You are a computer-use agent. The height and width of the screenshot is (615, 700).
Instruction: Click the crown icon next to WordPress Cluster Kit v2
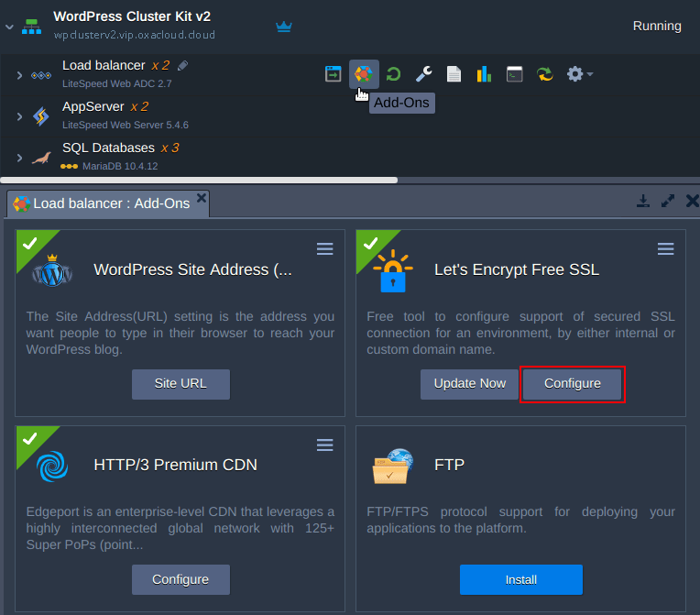pyautogui.click(x=284, y=27)
